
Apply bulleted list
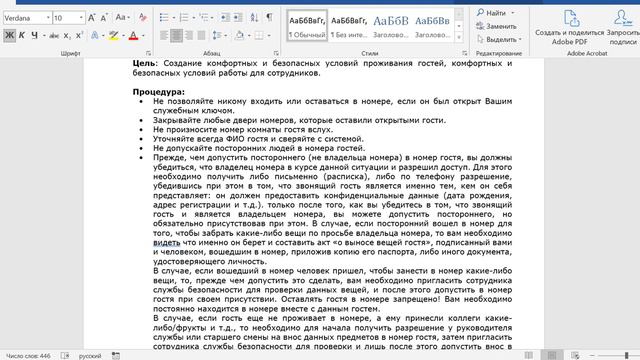click(164, 18)
